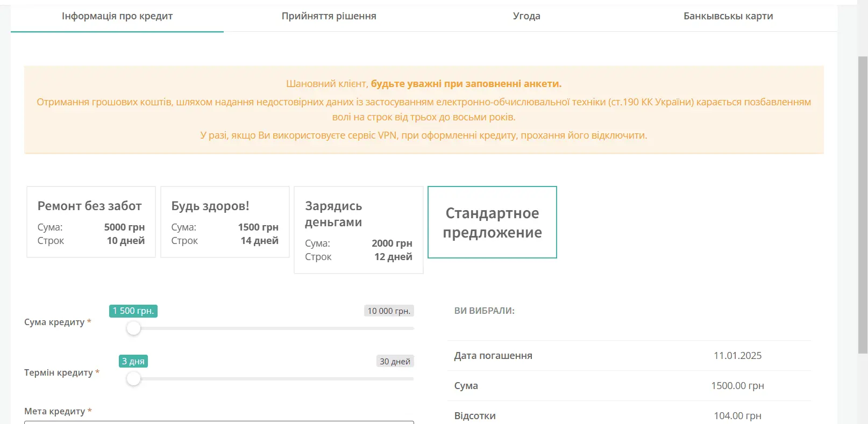868x424 pixels.
Task: Click the 1 500 грн. amount badge
Action: pyautogui.click(x=133, y=311)
